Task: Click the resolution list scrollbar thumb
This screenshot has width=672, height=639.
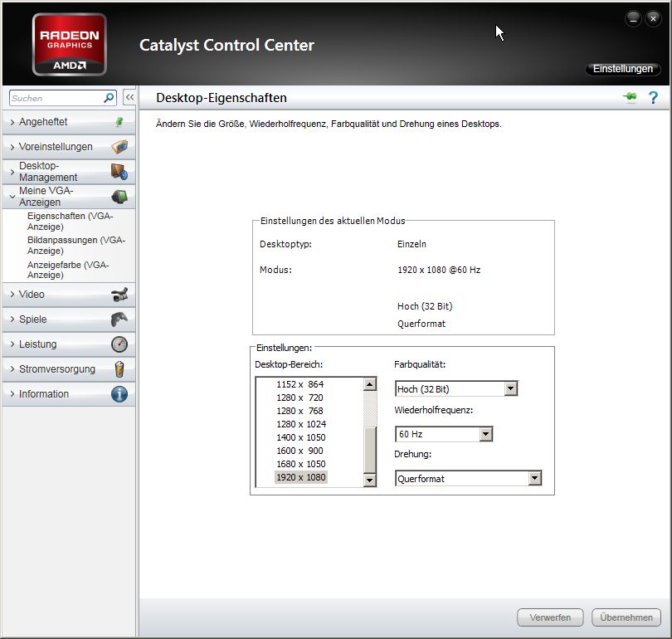Action: point(370,450)
